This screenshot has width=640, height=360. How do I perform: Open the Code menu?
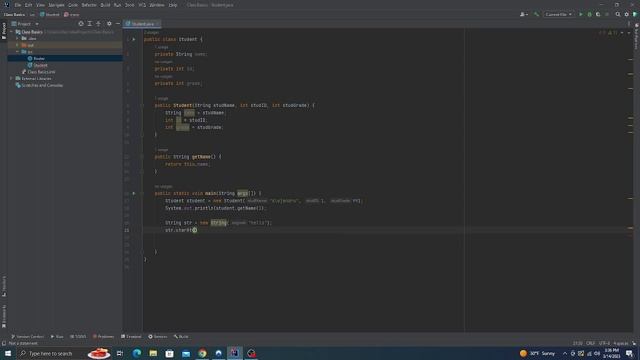pyautogui.click(x=73, y=5)
